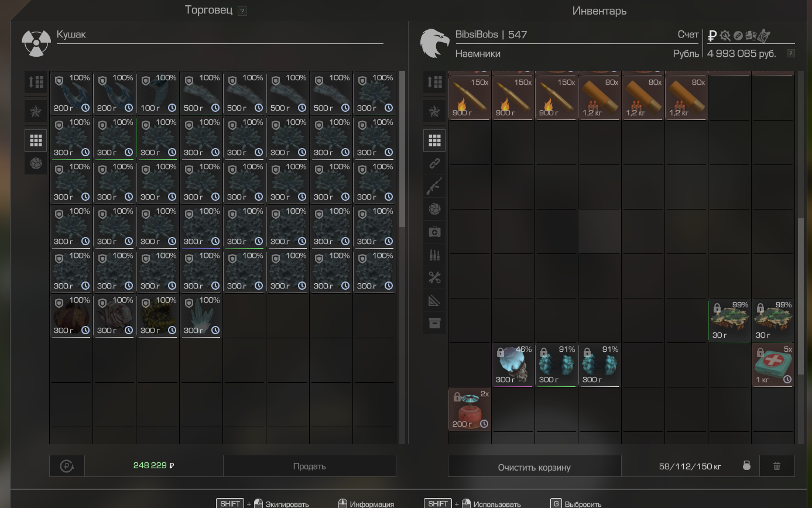
Task: Select the tickets currency icon in Счет
Action: tap(751, 36)
